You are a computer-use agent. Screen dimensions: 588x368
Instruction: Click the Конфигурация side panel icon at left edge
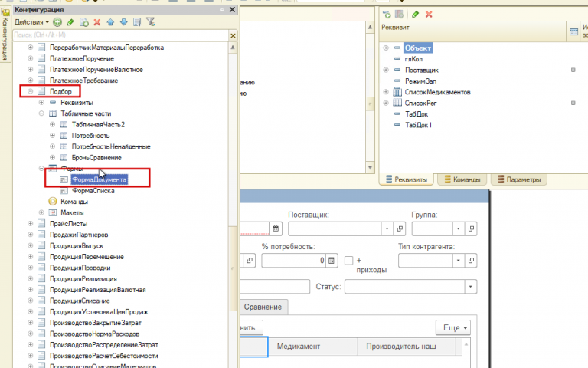5,13
